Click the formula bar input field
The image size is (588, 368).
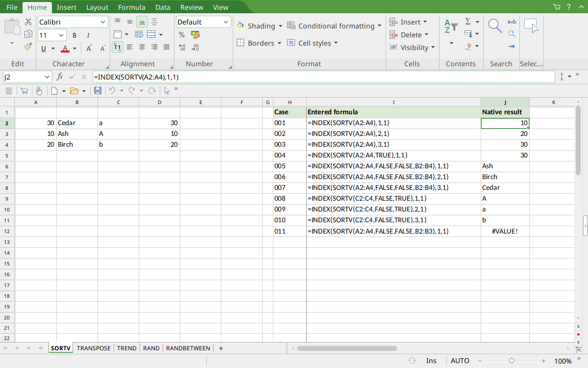323,77
